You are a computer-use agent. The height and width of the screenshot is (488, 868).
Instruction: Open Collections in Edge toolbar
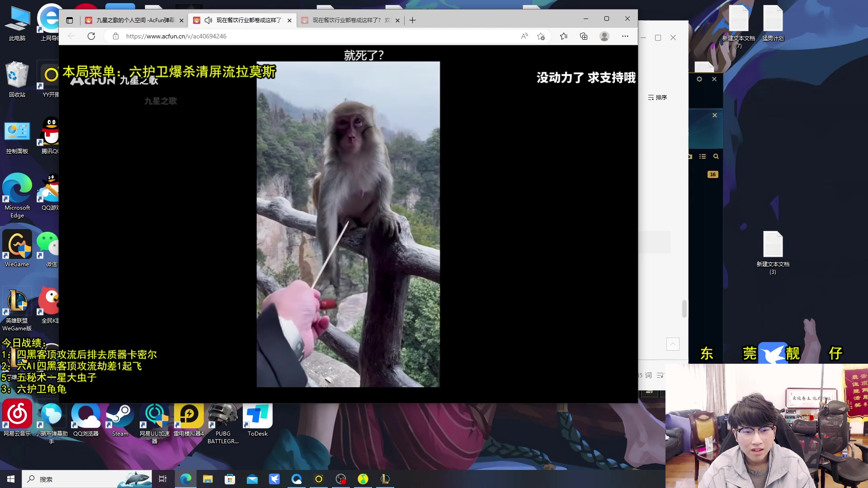[x=584, y=36]
